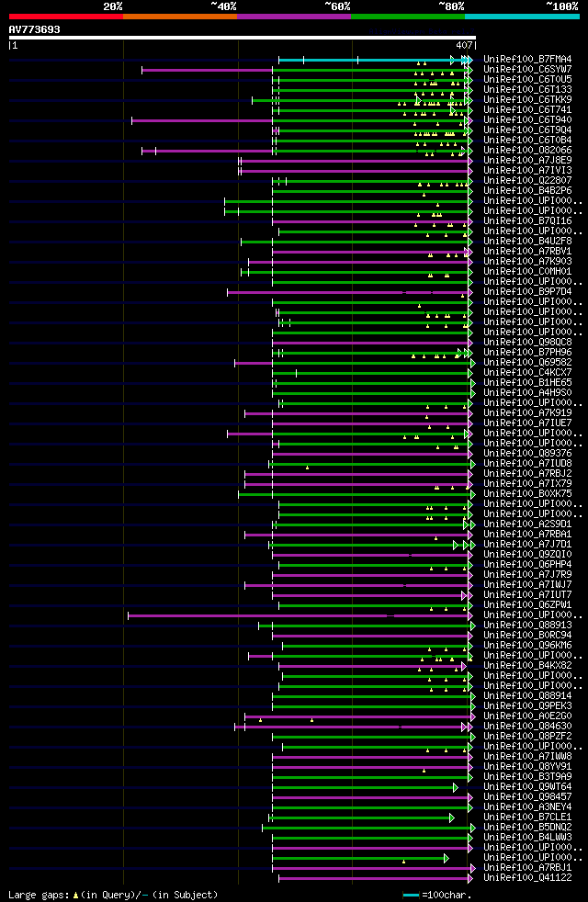The width and height of the screenshot is (588, 902).
Task: Pick the UniRef100_B7QI16 label
Action: click(x=527, y=221)
